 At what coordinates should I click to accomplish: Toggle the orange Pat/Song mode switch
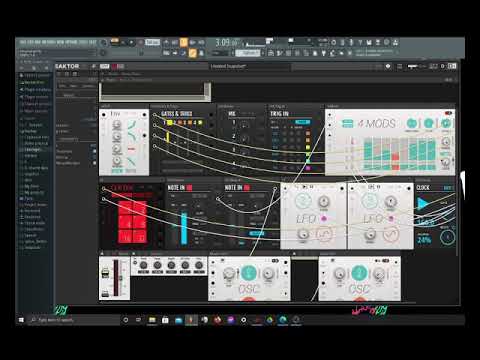[114, 41]
